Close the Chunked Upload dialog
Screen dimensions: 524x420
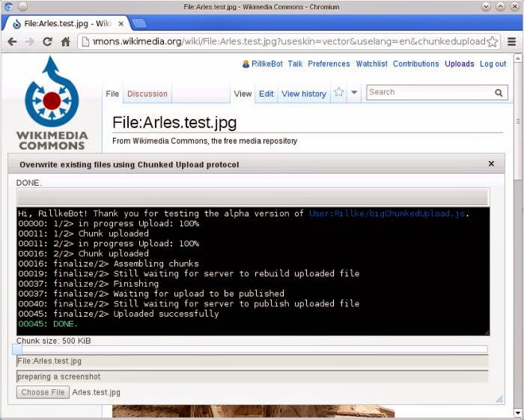click(x=491, y=163)
